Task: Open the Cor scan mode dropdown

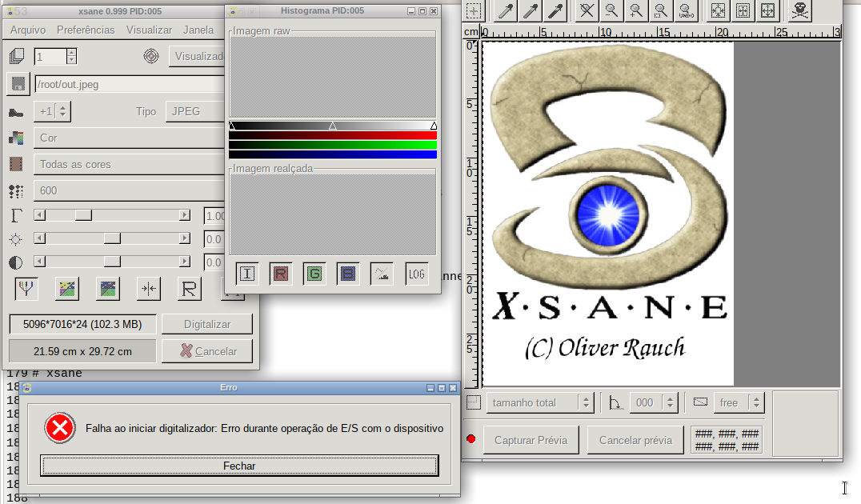Action: coord(129,138)
